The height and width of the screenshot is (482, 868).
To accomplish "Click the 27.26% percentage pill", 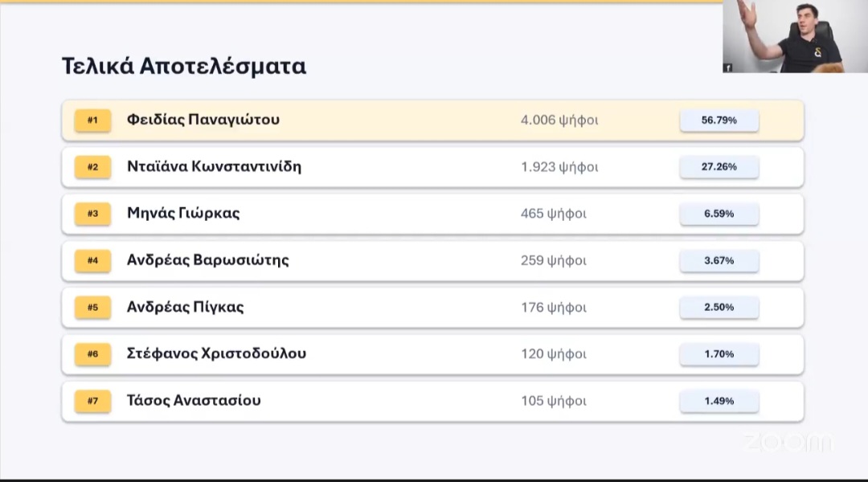I will (x=719, y=167).
